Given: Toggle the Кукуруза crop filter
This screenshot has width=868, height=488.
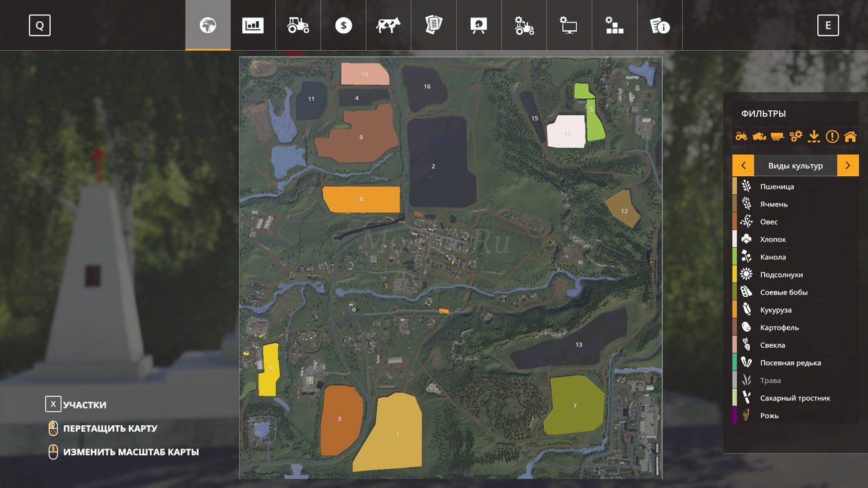Looking at the screenshot, I should pos(795,310).
